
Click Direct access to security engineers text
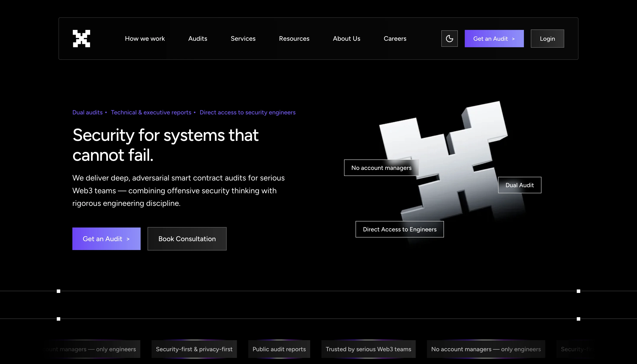pyautogui.click(x=247, y=112)
